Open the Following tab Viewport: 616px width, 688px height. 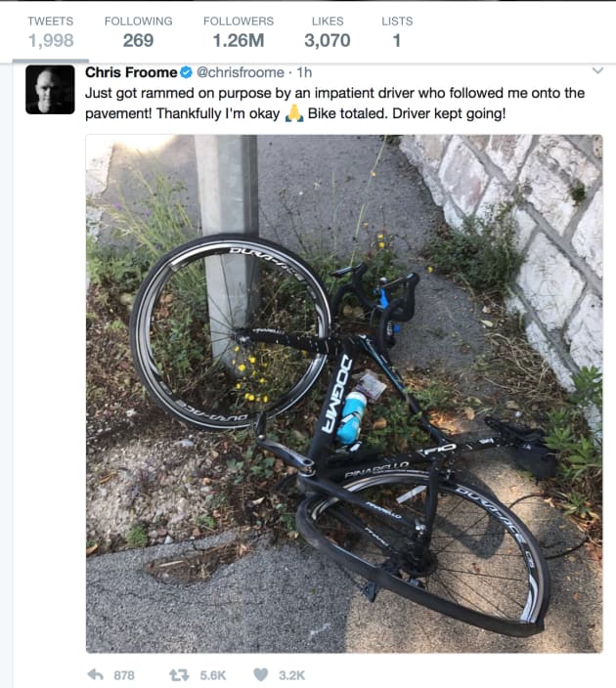(138, 32)
